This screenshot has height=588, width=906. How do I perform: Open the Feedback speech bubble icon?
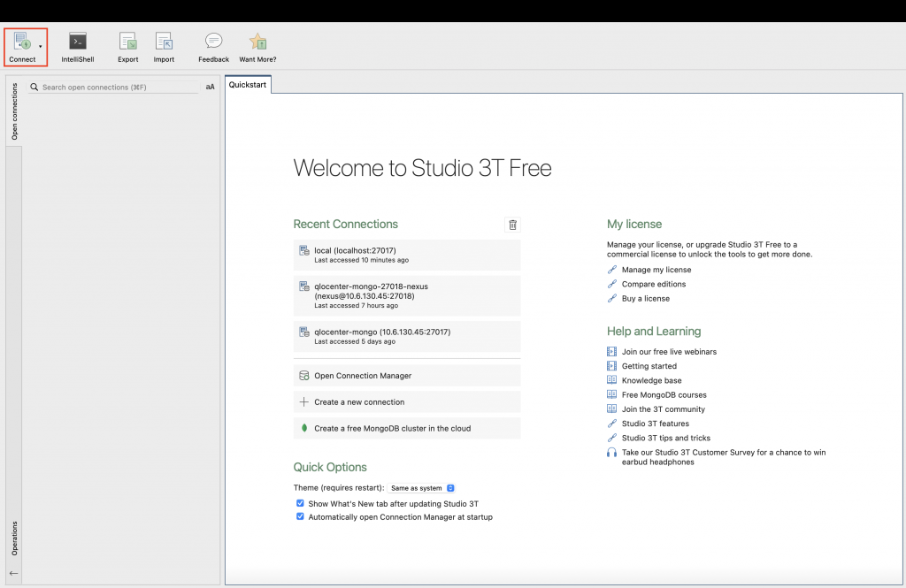point(214,41)
